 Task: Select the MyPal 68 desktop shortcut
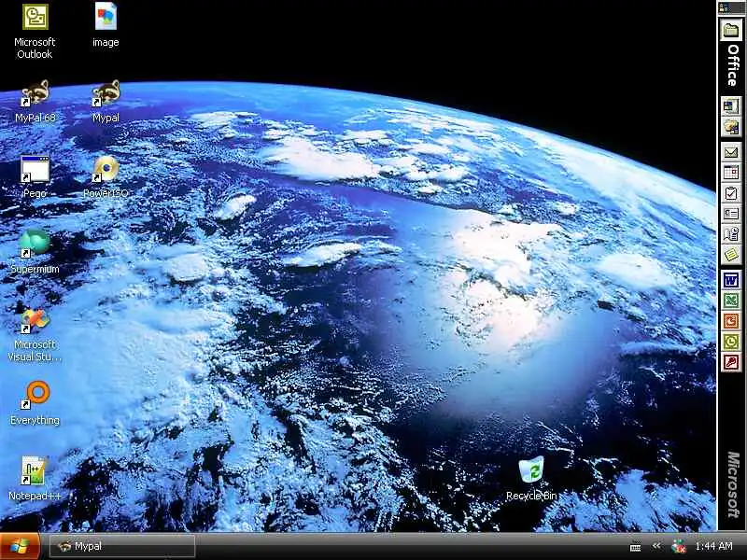click(35, 101)
